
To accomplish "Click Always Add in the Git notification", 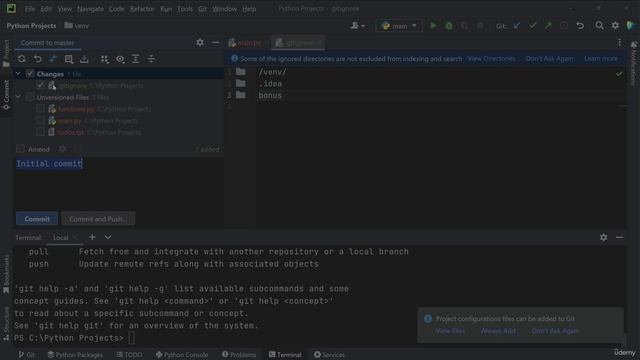I will 498,331.
